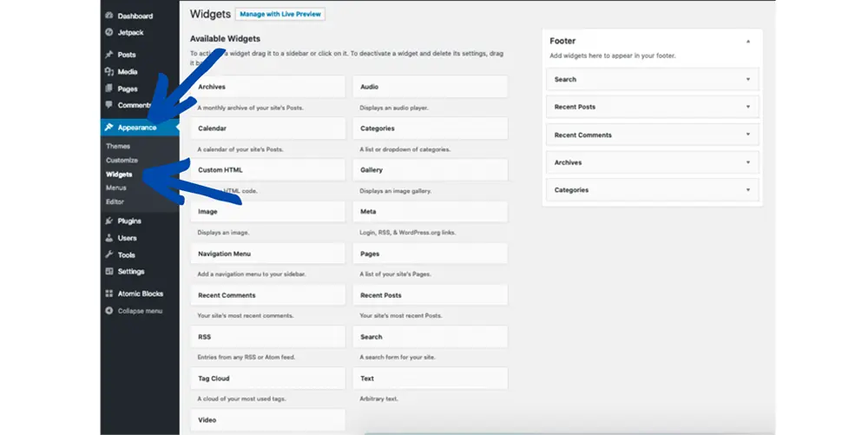
Task: Click 'Arbitrary text.' description
Action: (x=378, y=399)
